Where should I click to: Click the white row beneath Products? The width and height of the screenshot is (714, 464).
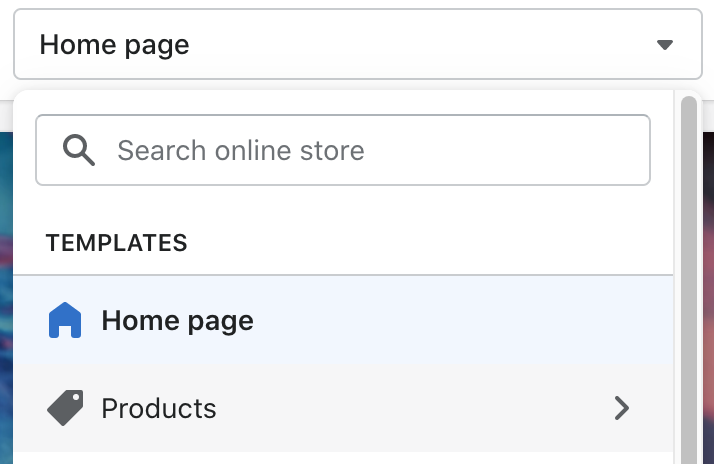coord(343,458)
